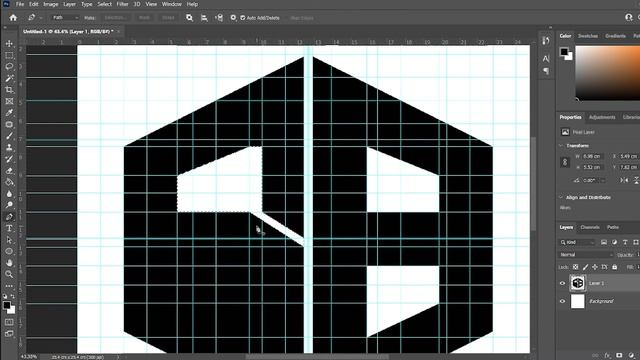Open path arrangement icon in options bar
Image resolution: width=640 pixels, height=360 pixels.
click(x=219, y=18)
